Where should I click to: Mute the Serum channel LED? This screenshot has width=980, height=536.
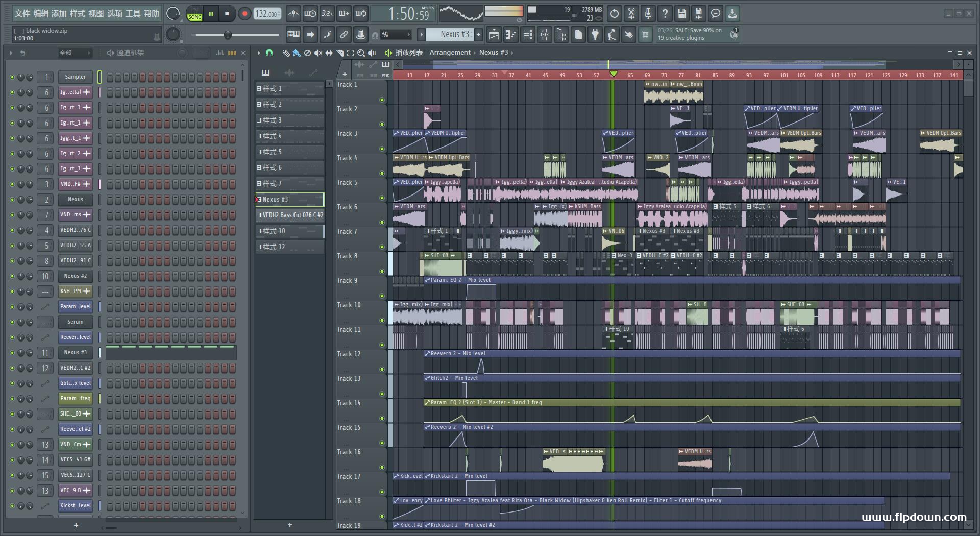[x=12, y=322]
